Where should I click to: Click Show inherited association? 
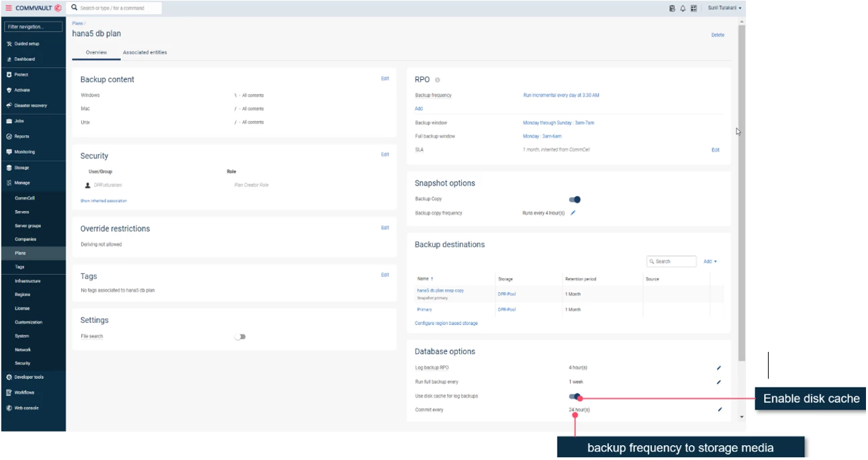pos(103,201)
